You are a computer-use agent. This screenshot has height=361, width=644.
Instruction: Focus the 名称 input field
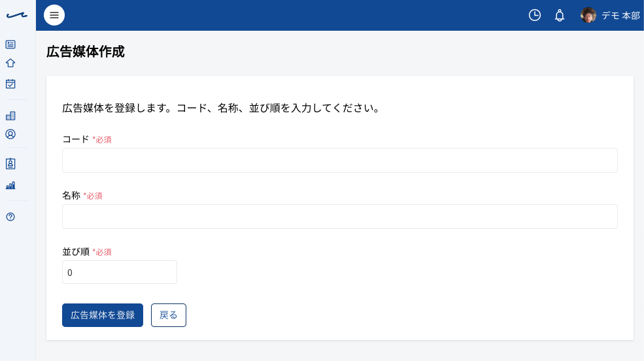[x=340, y=216]
